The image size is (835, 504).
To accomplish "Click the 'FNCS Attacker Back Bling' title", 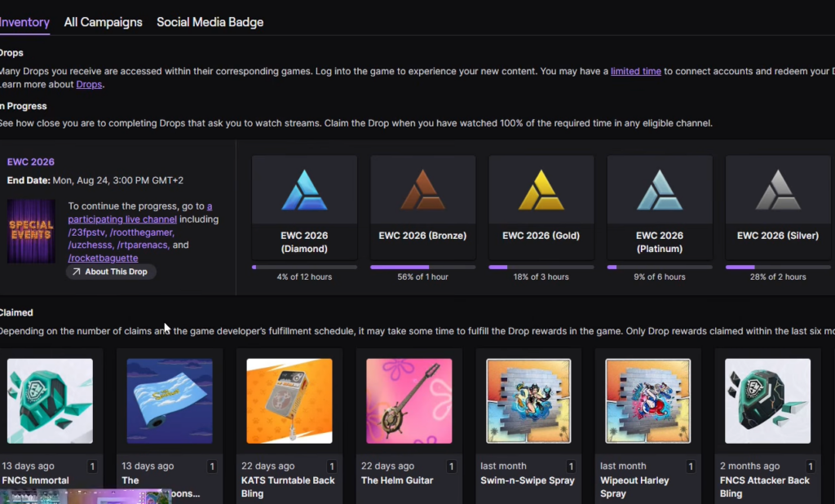I will (765, 487).
